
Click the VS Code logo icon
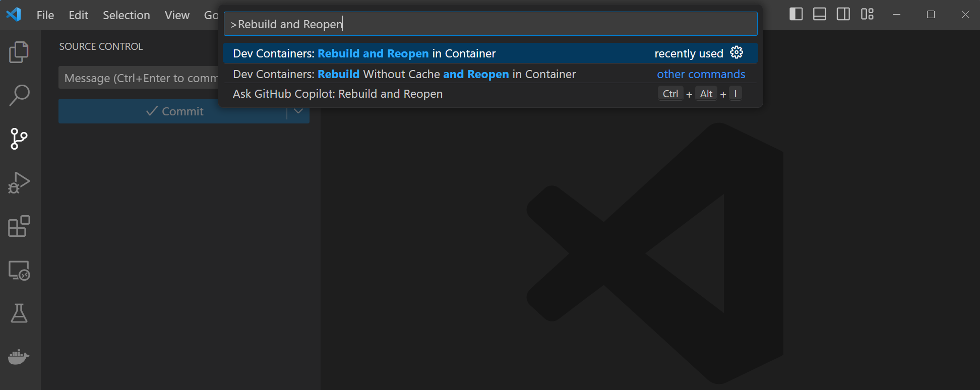pos(14,15)
